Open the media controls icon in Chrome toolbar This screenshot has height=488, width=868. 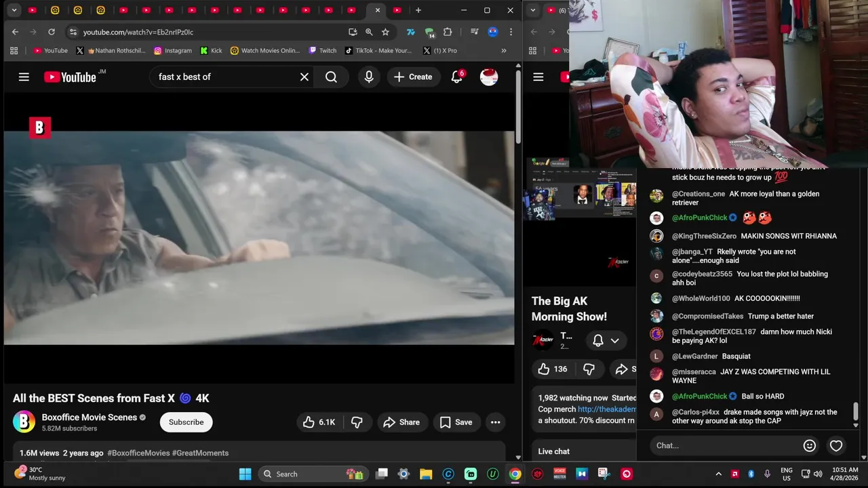pos(475,32)
